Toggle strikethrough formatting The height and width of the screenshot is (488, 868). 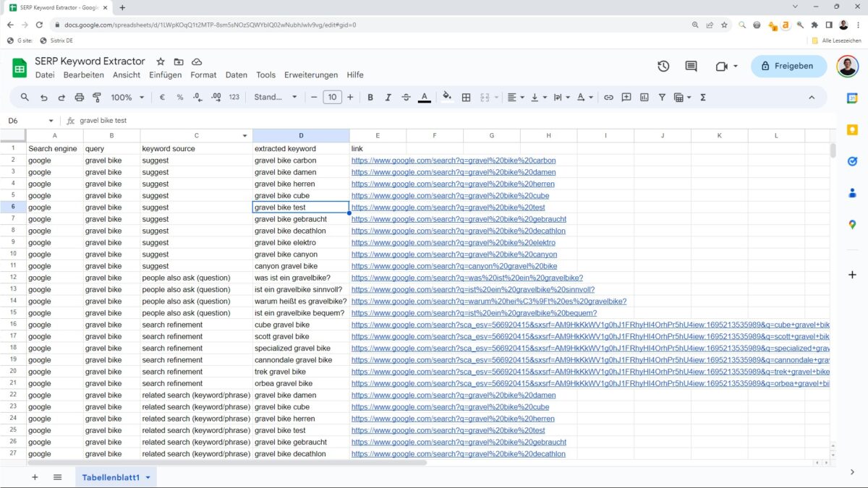(406, 97)
